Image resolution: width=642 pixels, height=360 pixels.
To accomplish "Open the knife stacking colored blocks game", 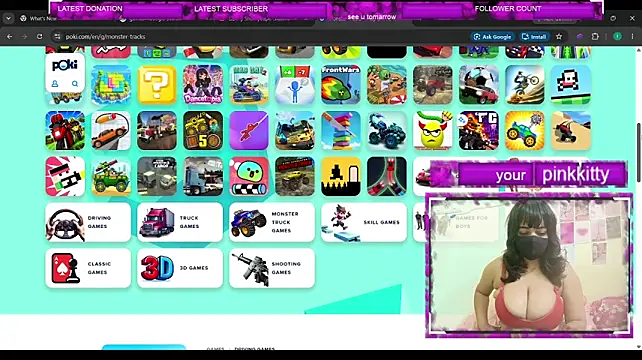I will pyautogui.click(x=341, y=130).
